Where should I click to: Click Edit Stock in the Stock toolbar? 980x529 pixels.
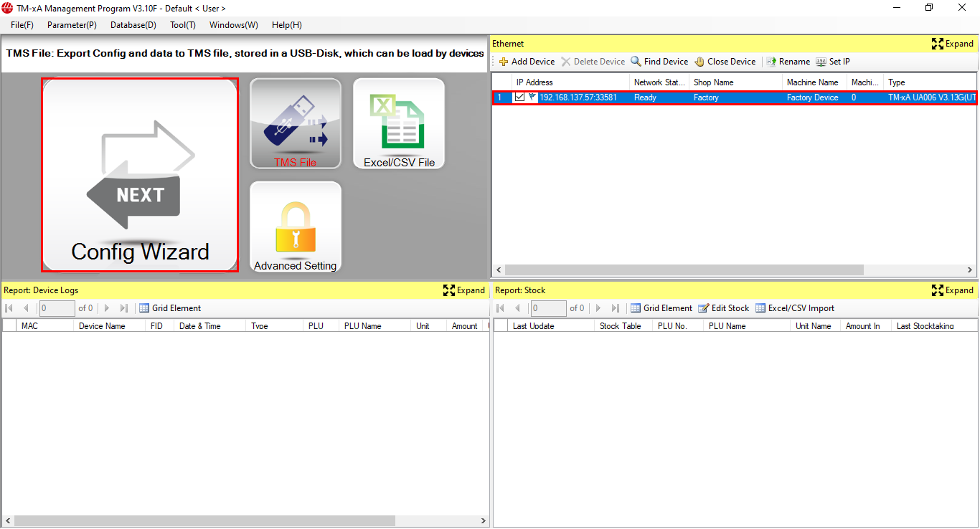click(x=724, y=308)
